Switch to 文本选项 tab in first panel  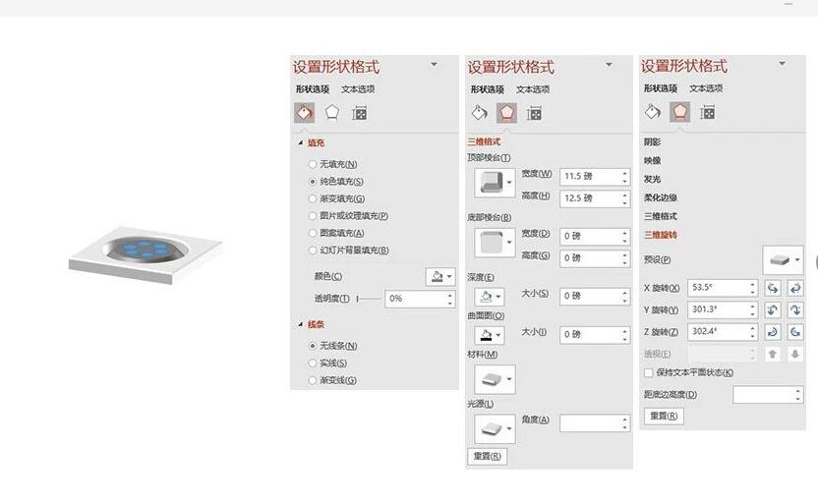(358, 89)
